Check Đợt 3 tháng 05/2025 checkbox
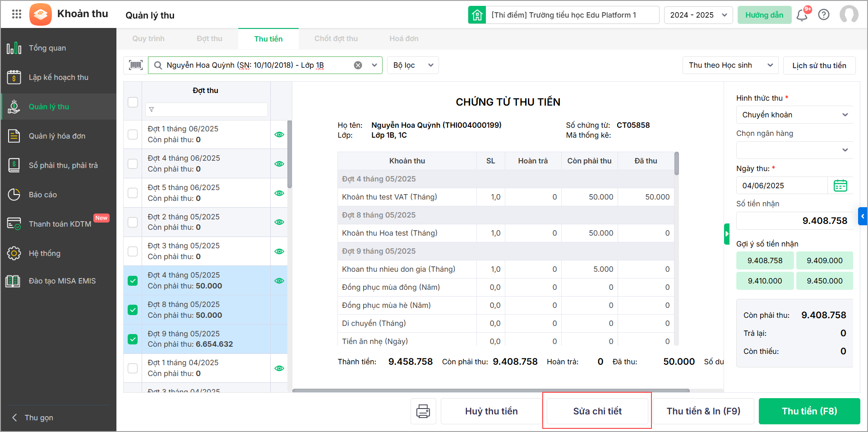This screenshot has width=868, height=432. (133, 251)
